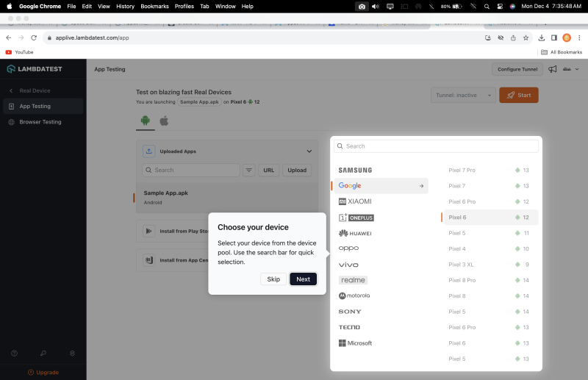The height and width of the screenshot is (380, 588).
Task: Open the megaphone announcements icon
Action: [x=553, y=69]
